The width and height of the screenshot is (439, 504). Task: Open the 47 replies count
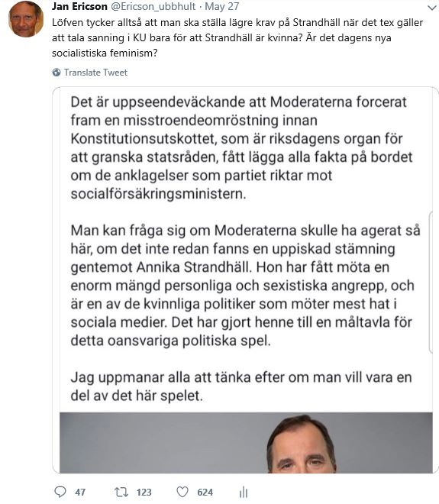(x=80, y=492)
